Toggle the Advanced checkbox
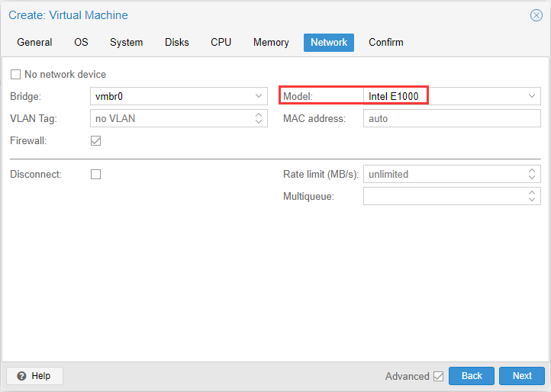The width and height of the screenshot is (551, 392). 438,376
